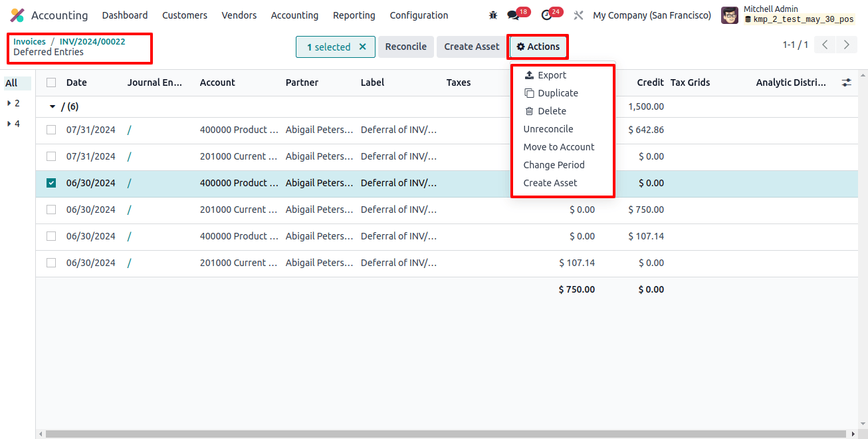Sort by Account column header

point(217,82)
